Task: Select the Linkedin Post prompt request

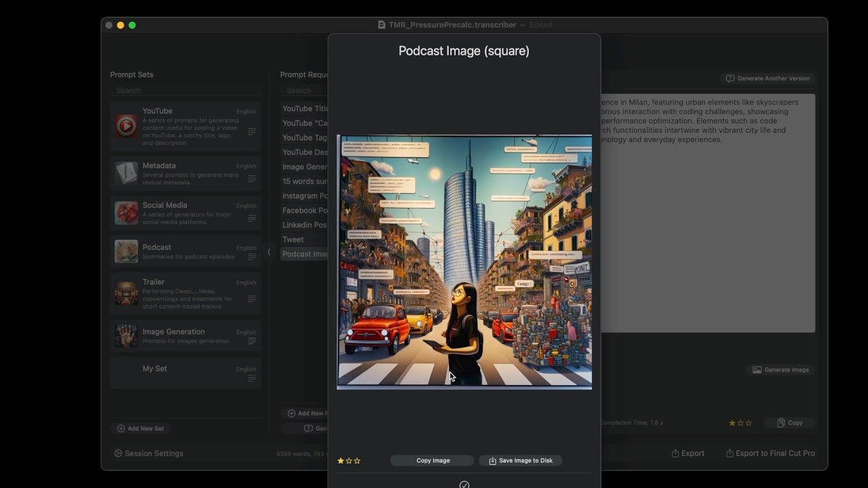Action: pyautogui.click(x=304, y=225)
